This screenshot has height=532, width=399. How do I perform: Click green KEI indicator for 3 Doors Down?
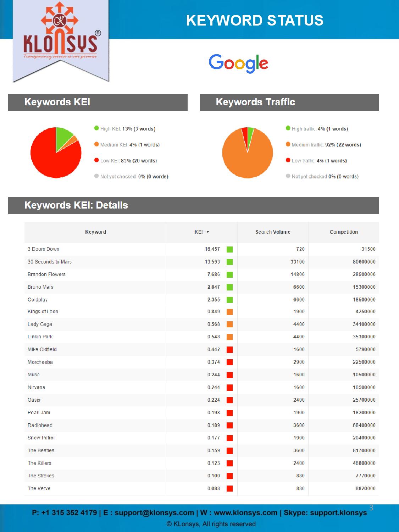click(229, 249)
